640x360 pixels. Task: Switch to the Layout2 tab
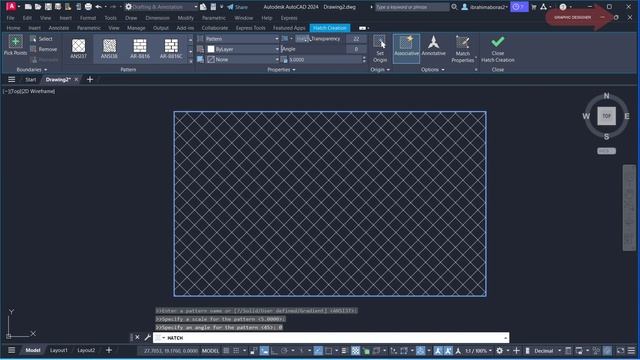86,350
